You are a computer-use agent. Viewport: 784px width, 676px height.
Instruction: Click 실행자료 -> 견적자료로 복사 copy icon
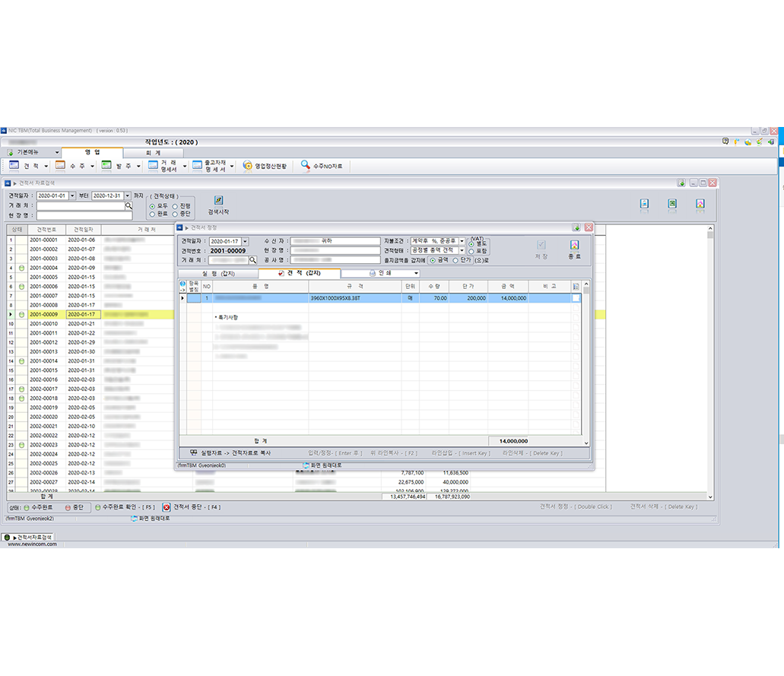click(194, 452)
